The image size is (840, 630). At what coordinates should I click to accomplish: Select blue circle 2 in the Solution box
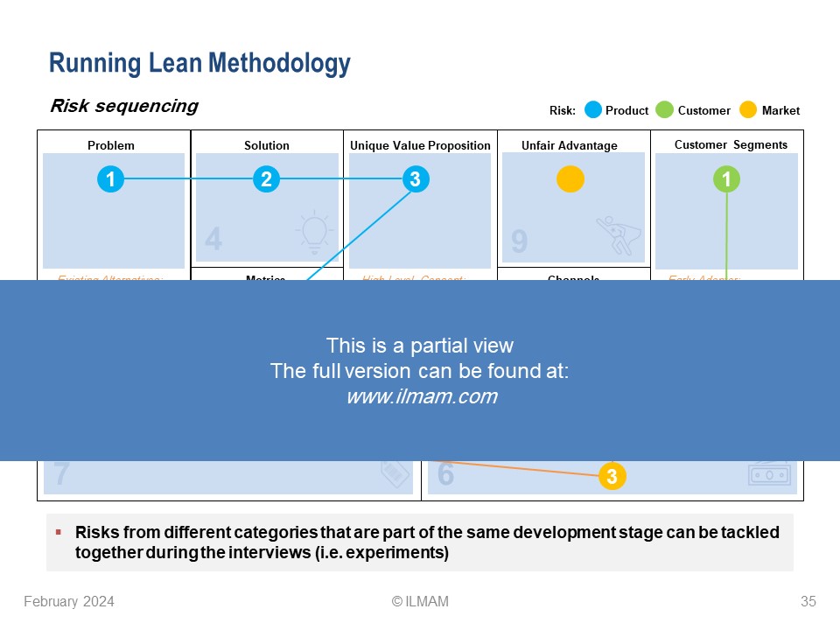tap(266, 179)
